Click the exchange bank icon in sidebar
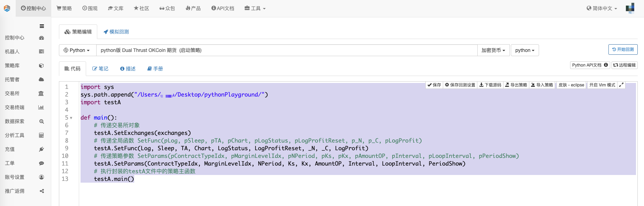644x206 pixels. [x=41, y=93]
